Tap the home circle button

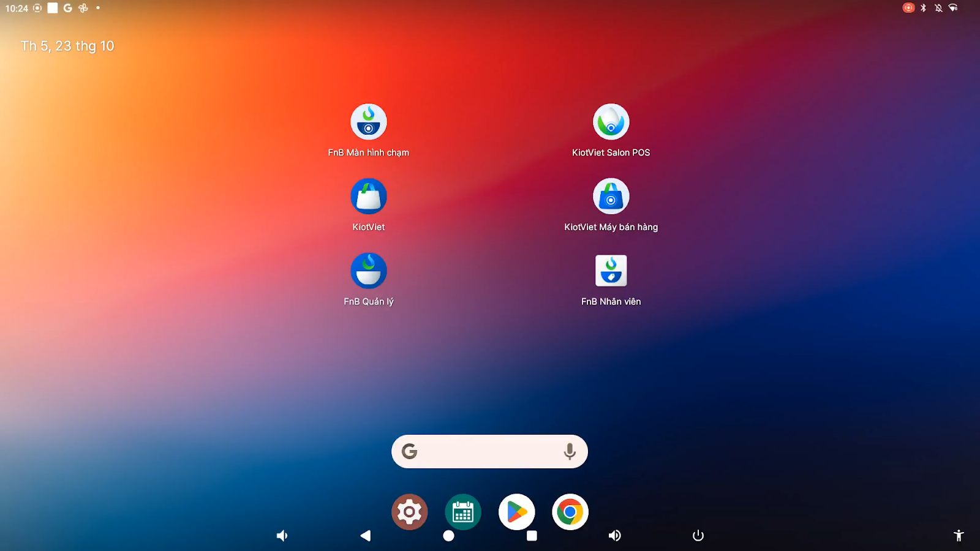pyautogui.click(x=448, y=536)
